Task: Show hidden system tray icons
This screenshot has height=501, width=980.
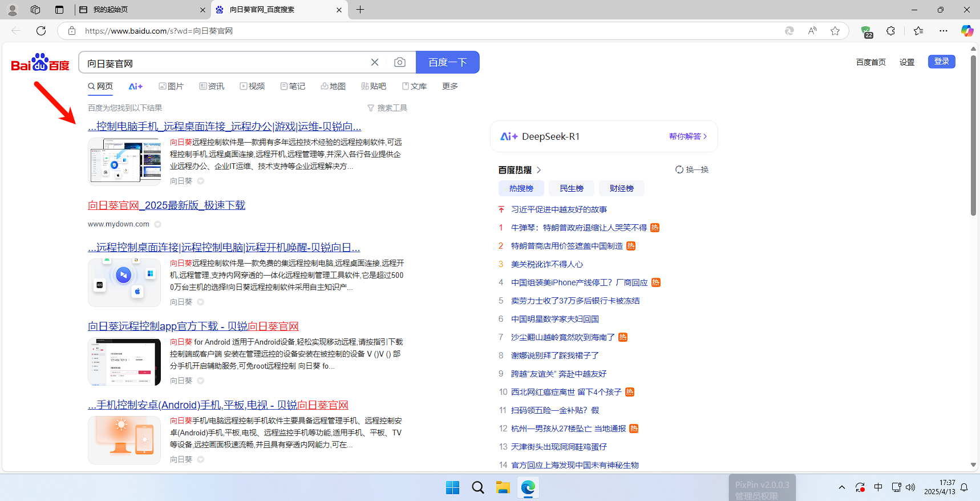Action: [842, 487]
